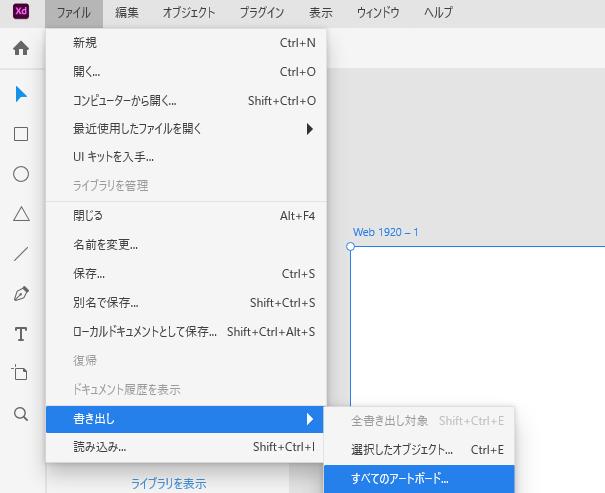Image resolution: width=605 pixels, height=493 pixels.
Task: Select the Text tool
Action: pos(20,334)
